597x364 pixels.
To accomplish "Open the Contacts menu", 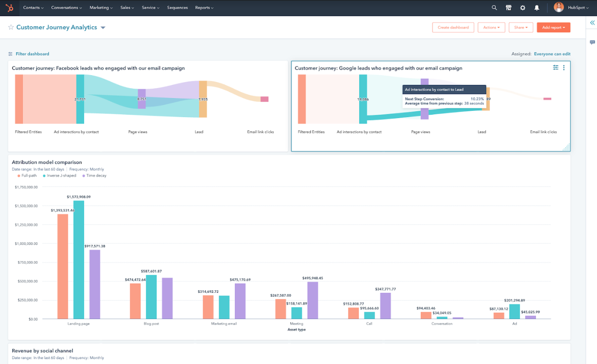I will pos(33,7).
